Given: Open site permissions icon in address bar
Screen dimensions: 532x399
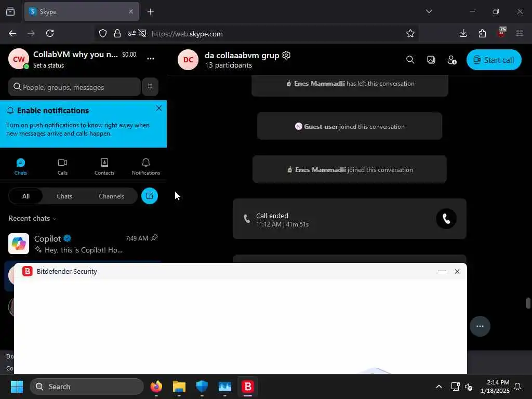Looking at the screenshot, I should pyautogui.click(x=131, y=33).
